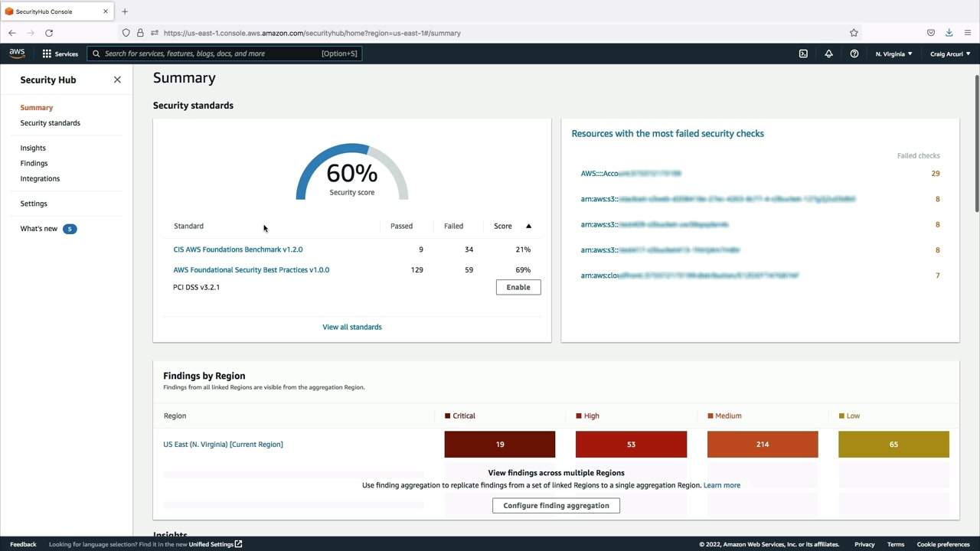
Task: Click the Critical findings bar showing 19
Action: click(500, 445)
